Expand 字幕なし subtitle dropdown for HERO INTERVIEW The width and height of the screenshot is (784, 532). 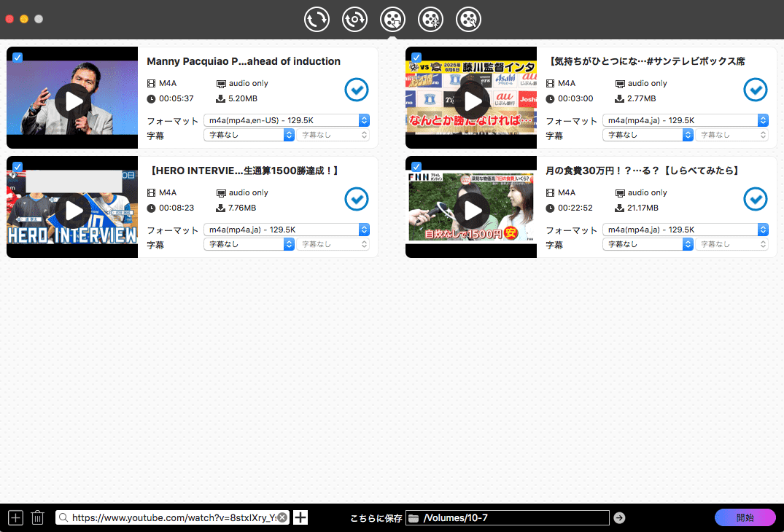[x=249, y=244]
